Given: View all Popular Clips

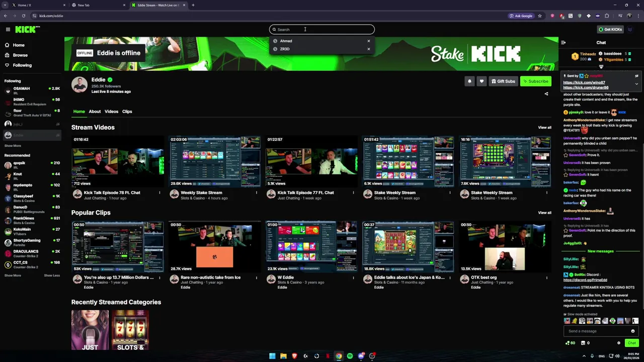Looking at the screenshot, I should coord(544,213).
